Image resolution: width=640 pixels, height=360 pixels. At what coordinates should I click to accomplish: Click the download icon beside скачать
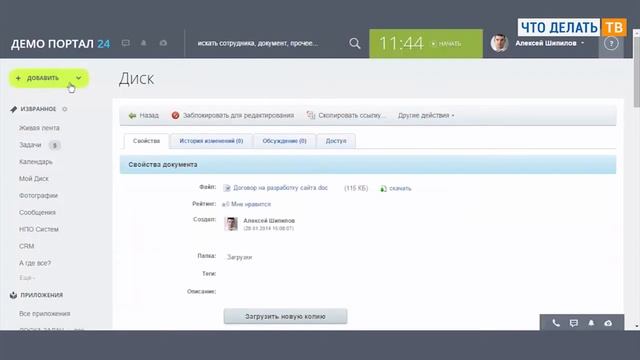coord(383,189)
